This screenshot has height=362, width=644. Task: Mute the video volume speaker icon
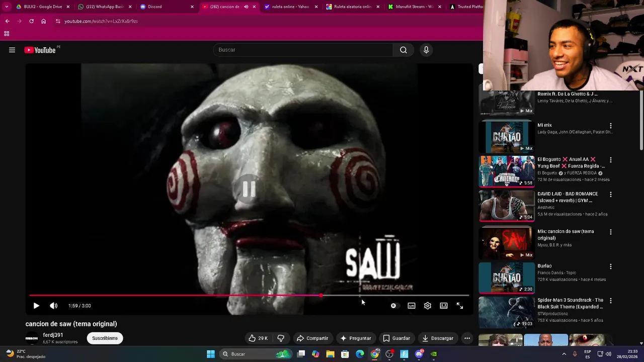[x=54, y=306]
